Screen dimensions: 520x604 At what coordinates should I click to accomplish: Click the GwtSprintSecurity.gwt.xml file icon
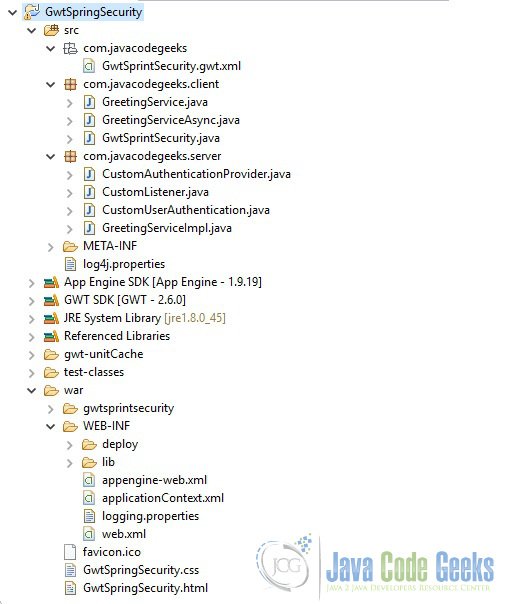89,66
